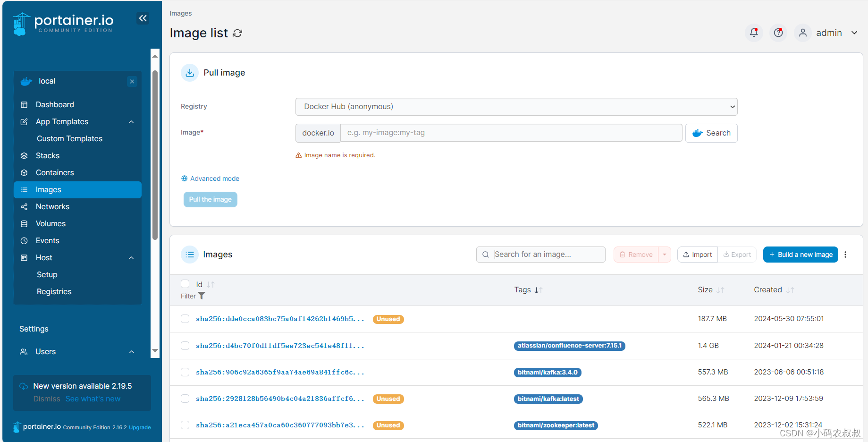Click the Stacks layers icon

click(x=24, y=156)
